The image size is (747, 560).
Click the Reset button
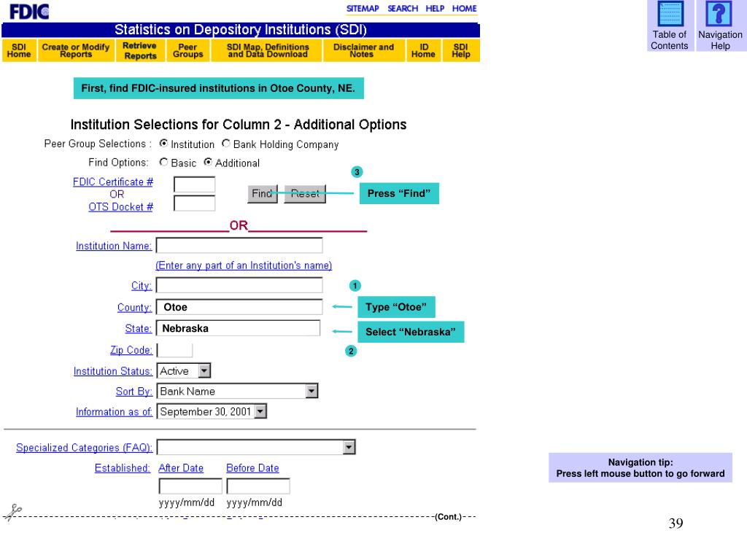[x=305, y=194]
